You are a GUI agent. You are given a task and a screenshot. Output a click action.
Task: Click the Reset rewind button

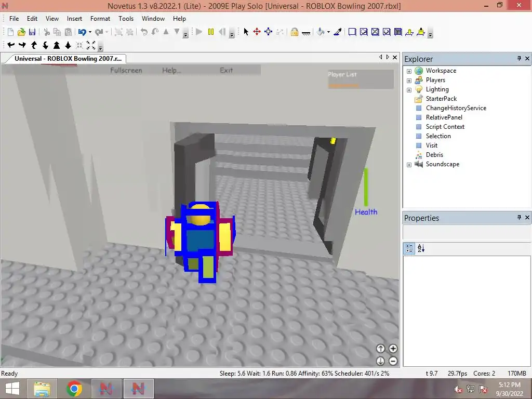tap(222, 32)
